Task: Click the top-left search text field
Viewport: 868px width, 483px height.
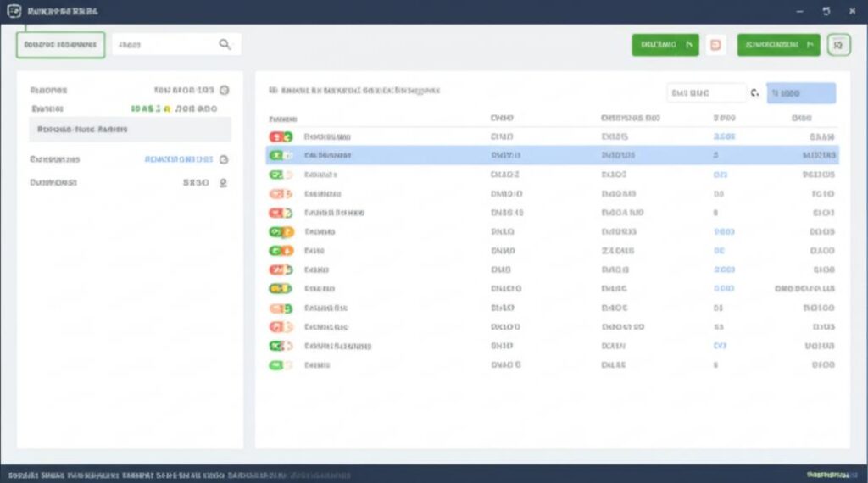Action: 176,45
